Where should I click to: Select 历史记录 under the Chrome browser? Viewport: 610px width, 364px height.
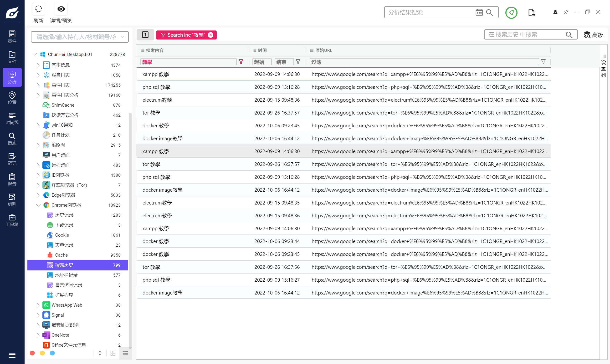64,215
